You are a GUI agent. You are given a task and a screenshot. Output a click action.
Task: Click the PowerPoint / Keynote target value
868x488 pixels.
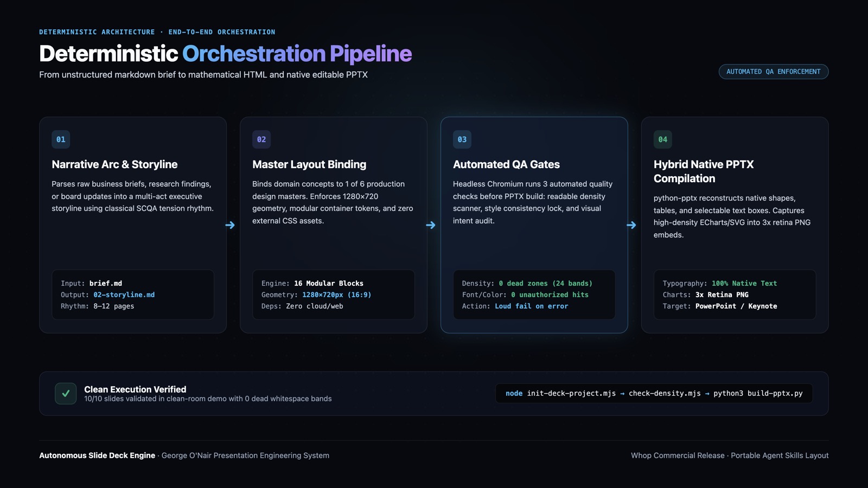pyautogui.click(x=736, y=306)
